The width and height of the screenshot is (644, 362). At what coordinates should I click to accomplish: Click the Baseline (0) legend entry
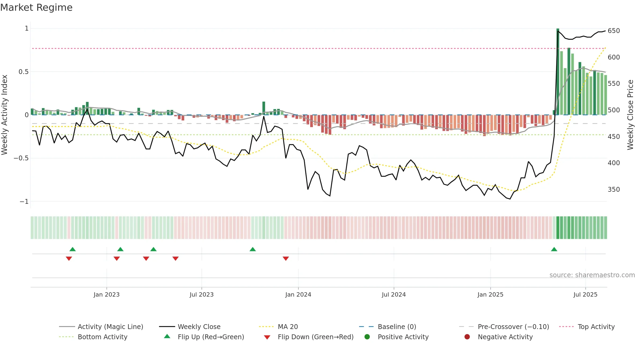[x=387, y=327]
